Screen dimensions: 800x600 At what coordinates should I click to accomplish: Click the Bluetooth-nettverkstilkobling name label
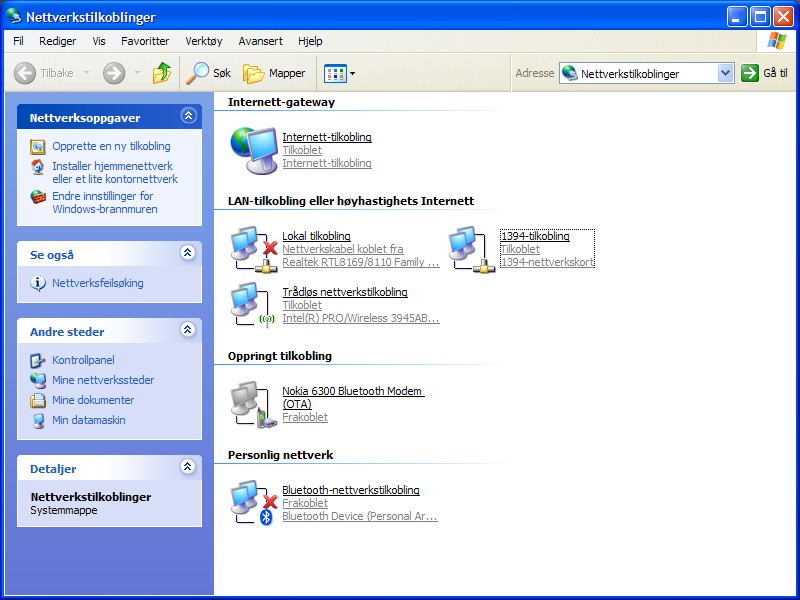pyautogui.click(x=351, y=490)
